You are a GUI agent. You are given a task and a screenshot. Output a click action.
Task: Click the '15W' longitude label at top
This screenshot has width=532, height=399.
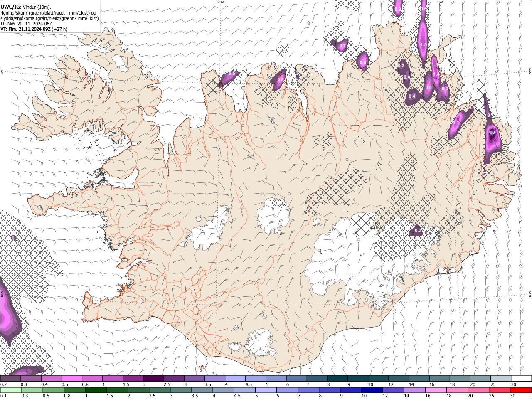[440, 2]
